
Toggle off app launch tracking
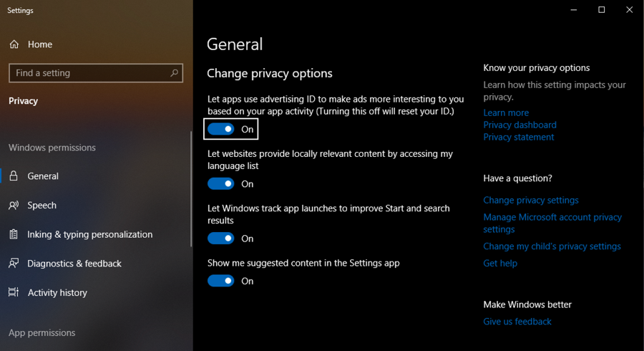click(221, 239)
